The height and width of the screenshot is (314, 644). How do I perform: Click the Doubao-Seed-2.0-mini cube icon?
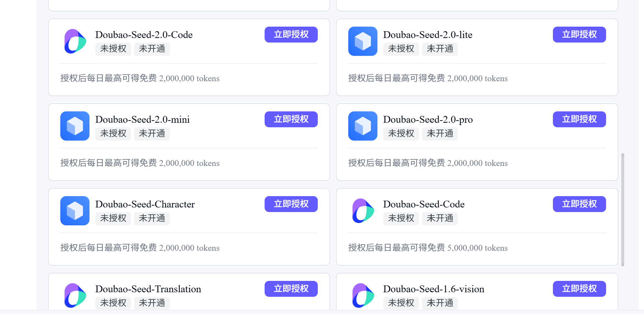pos(75,126)
